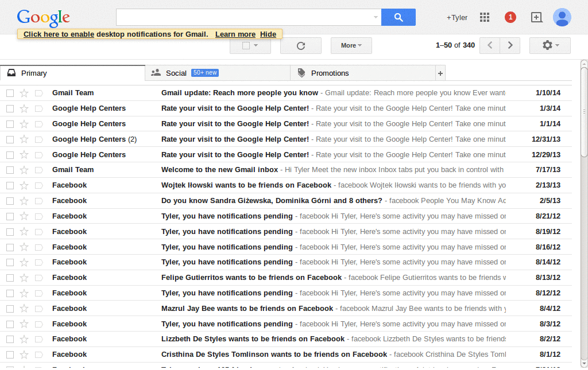Mark Lizzbeth De Styles email as important
Image resolution: width=588 pixels, height=370 pixels.
click(39, 339)
